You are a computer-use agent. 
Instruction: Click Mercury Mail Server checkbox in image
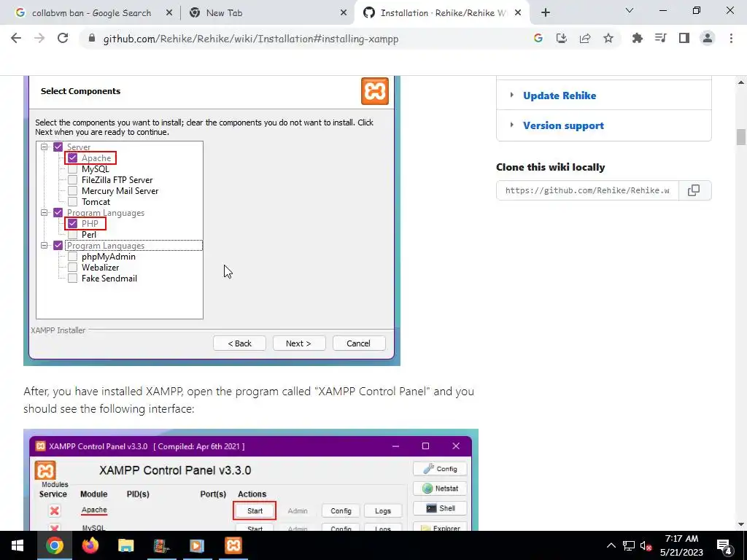click(x=72, y=191)
